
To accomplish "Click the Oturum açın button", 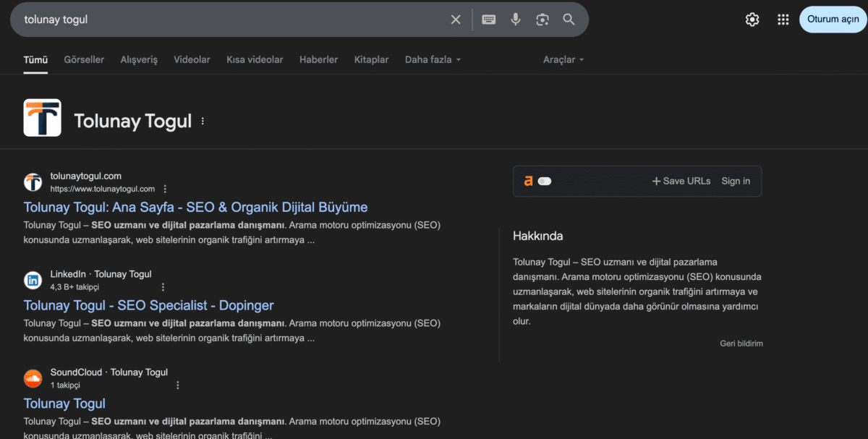I will (833, 20).
